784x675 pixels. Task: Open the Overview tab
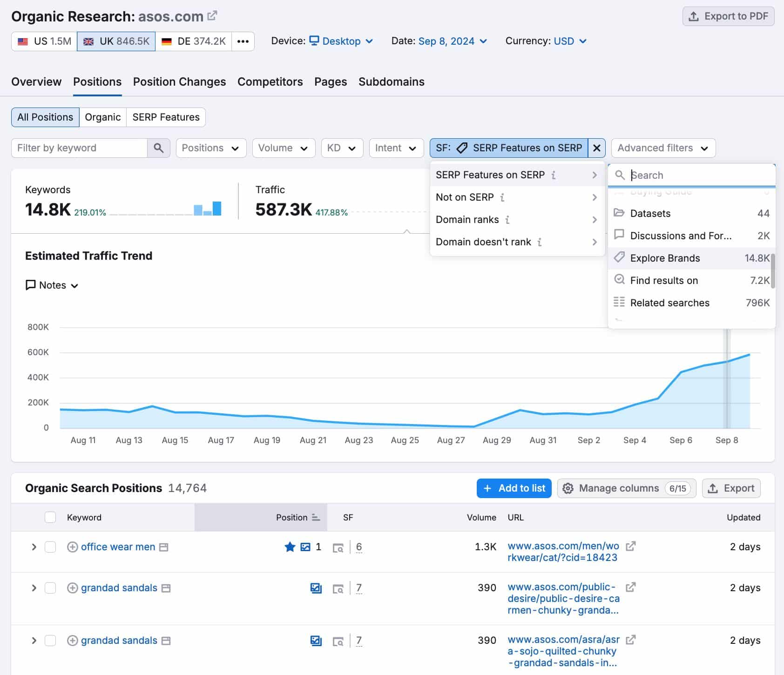tap(36, 82)
